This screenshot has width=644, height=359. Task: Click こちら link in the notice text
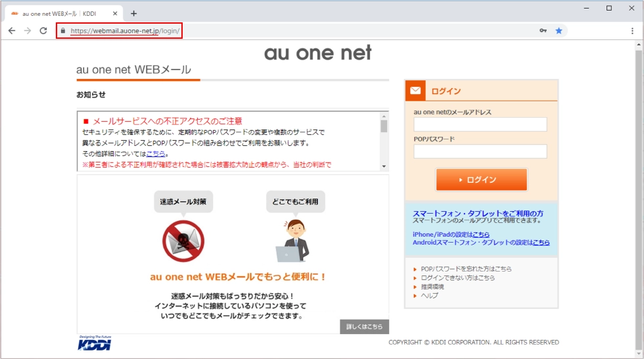(156, 154)
